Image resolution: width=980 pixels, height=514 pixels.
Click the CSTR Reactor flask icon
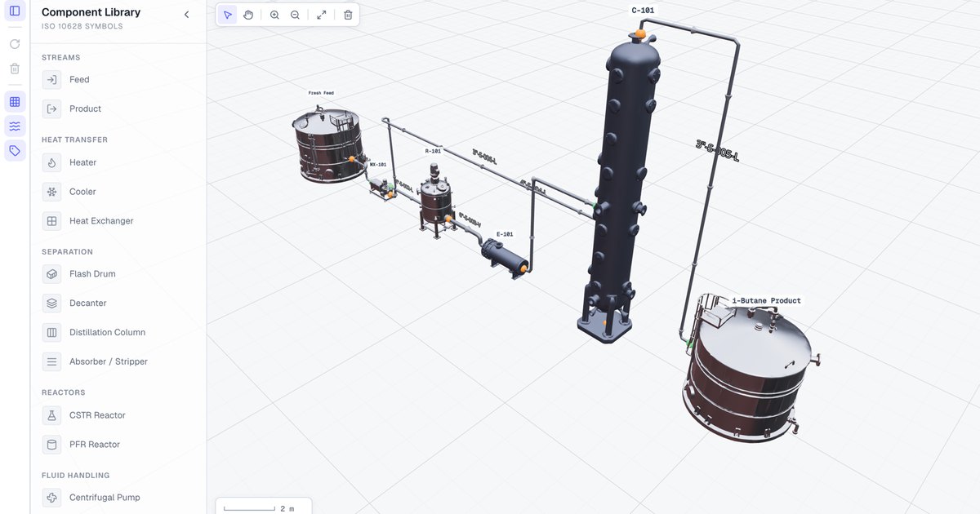pyautogui.click(x=51, y=415)
